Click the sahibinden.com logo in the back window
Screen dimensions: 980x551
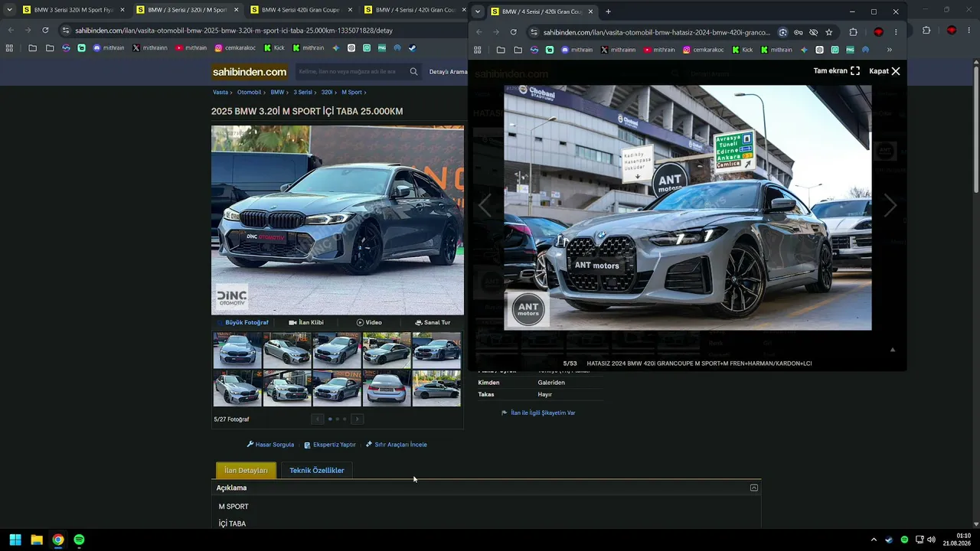click(x=250, y=72)
